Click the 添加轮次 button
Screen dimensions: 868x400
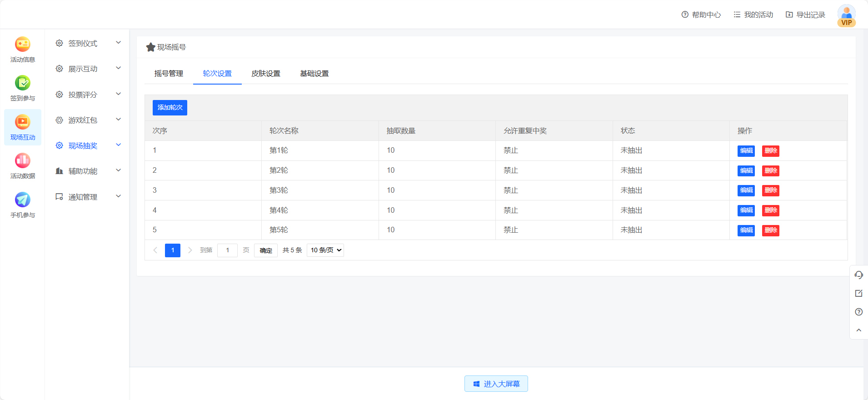pyautogui.click(x=170, y=108)
